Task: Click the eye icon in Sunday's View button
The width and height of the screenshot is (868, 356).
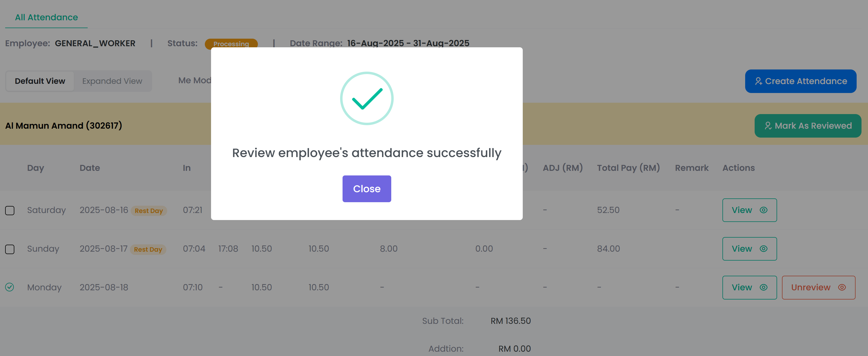Action: [764, 249]
